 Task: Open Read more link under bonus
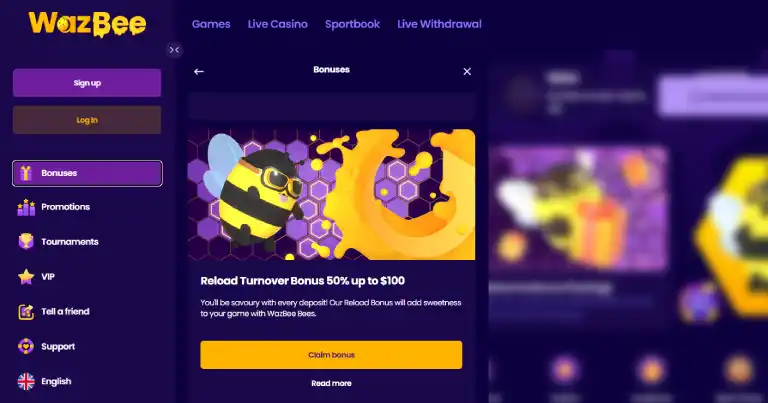click(331, 383)
